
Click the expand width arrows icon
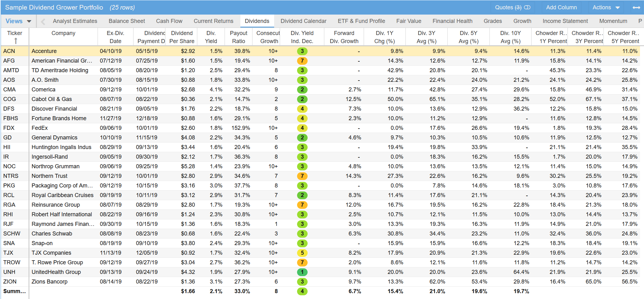click(x=636, y=7)
